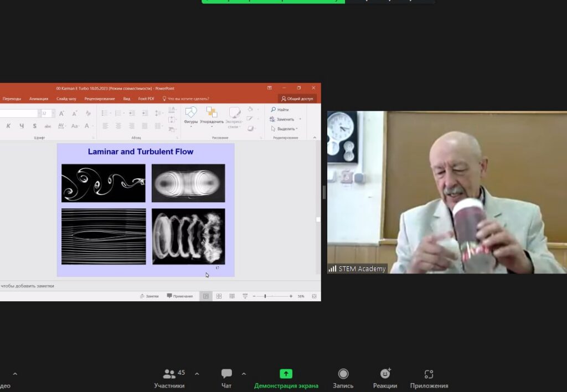Open the Zoom participants panel
Image resolution: width=567 pixels, height=392 pixels.
pyautogui.click(x=169, y=378)
